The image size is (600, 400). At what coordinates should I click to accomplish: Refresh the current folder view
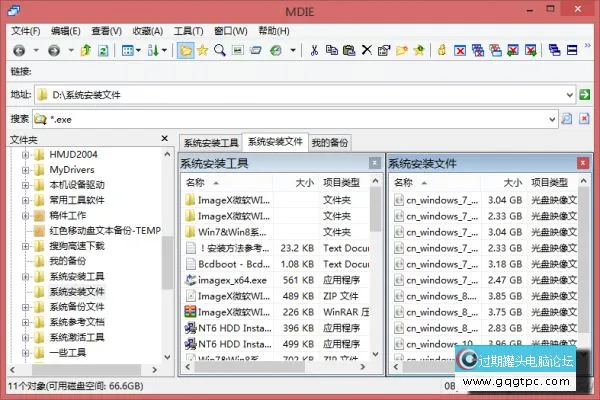tap(103, 50)
